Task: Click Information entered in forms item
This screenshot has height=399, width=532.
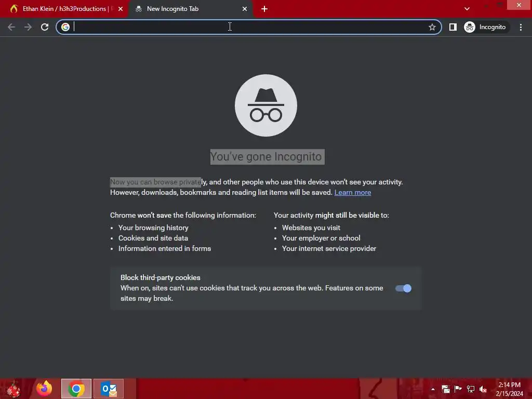Action: click(x=165, y=249)
